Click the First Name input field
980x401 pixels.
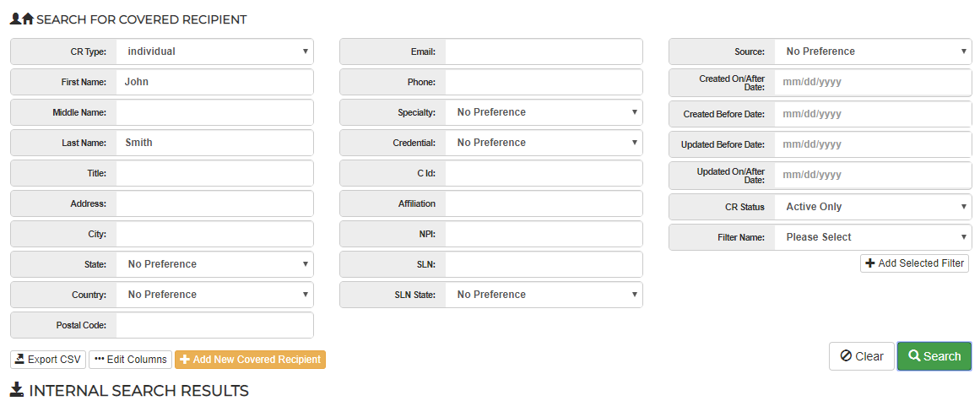coord(214,82)
